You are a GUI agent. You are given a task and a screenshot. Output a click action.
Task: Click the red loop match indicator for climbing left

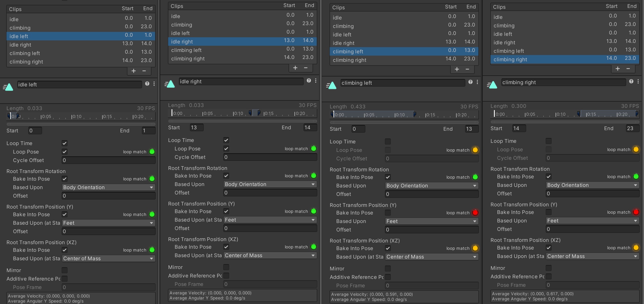(476, 213)
